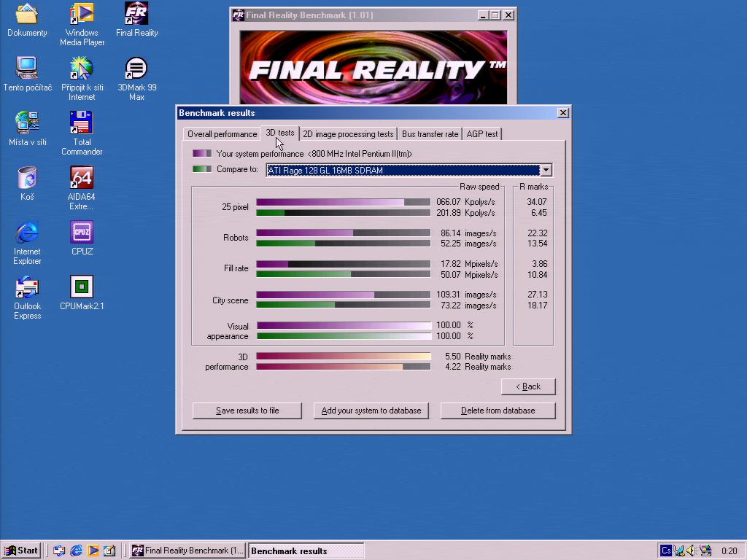Screen dimensions: 747x560
Task: Open the AGP test tab
Action: pyautogui.click(x=482, y=134)
